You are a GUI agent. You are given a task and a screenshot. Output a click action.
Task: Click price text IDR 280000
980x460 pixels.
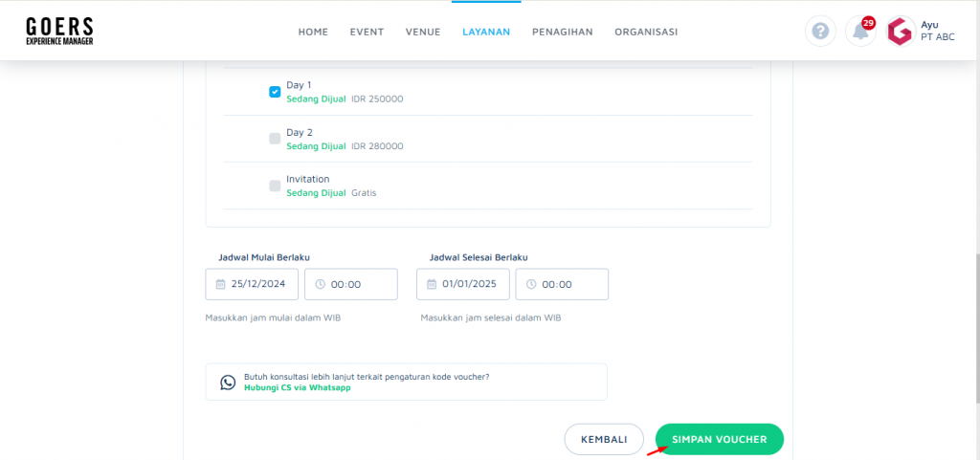click(x=377, y=146)
